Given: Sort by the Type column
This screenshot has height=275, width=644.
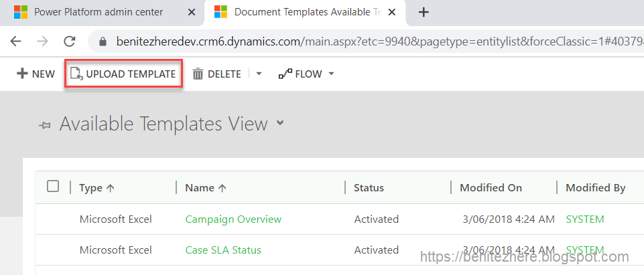Looking at the screenshot, I should [x=97, y=188].
